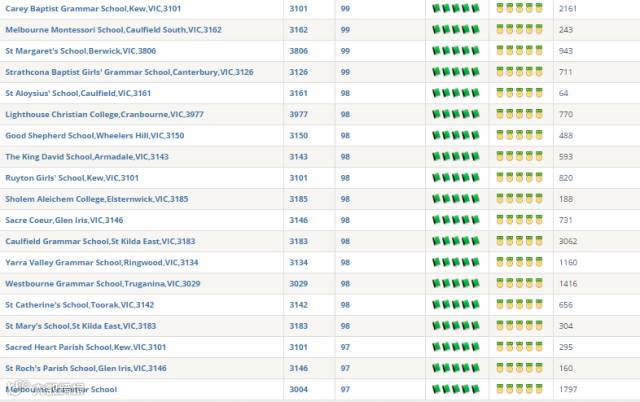Click enrolment number 3062
This screenshot has width=640, height=402.
point(568,242)
